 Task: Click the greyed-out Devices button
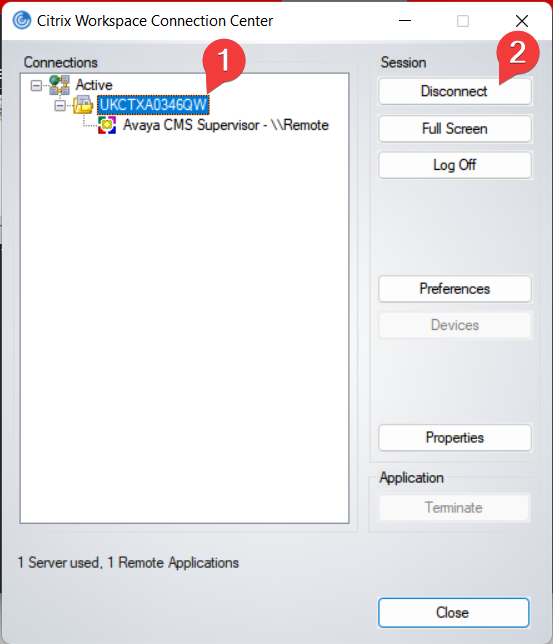click(454, 325)
